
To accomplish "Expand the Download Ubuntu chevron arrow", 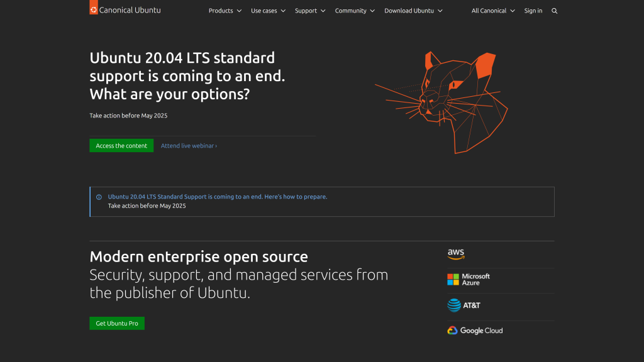I will (x=440, y=11).
